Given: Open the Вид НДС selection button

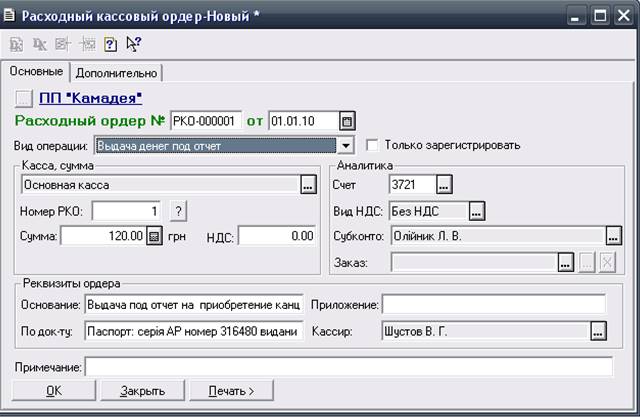Looking at the screenshot, I should pyautogui.click(x=477, y=211).
